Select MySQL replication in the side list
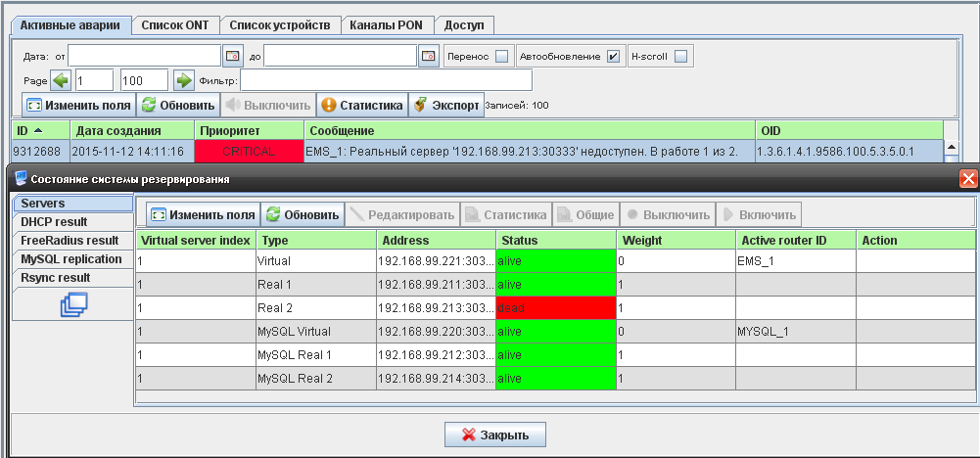Image resolution: width=980 pixels, height=458 pixels. click(x=72, y=258)
